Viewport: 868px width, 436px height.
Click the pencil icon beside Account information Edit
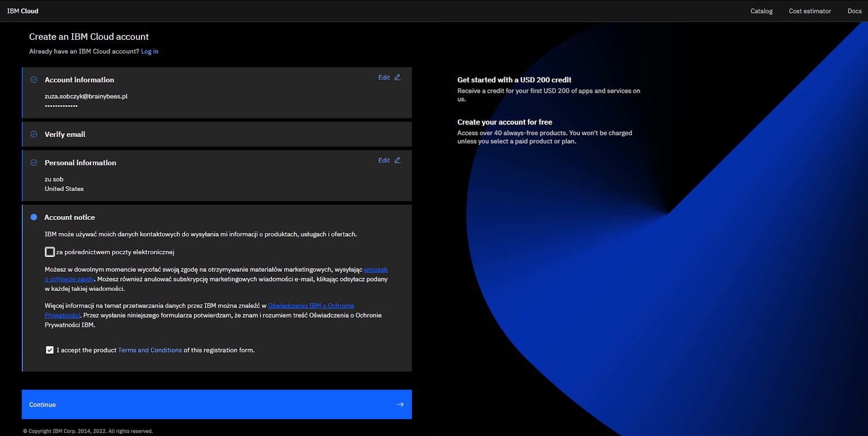[x=398, y=77]
